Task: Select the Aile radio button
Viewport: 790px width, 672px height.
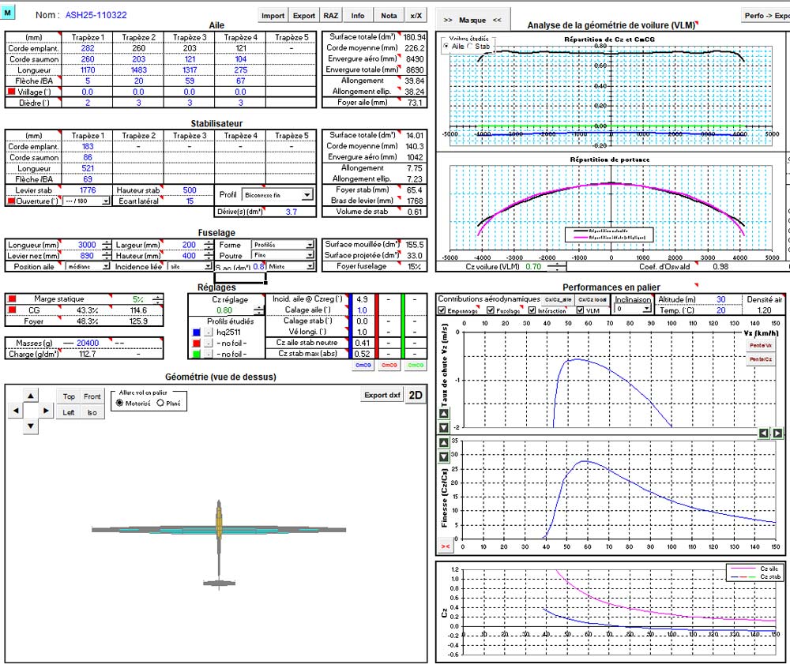Action: pyautogui.click(x=446, y=47)
